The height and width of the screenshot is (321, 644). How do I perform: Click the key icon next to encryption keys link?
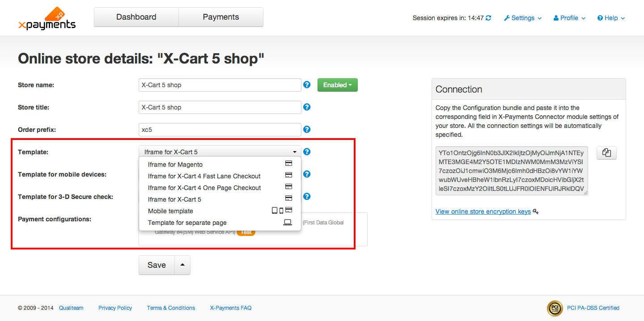(536, 211)
